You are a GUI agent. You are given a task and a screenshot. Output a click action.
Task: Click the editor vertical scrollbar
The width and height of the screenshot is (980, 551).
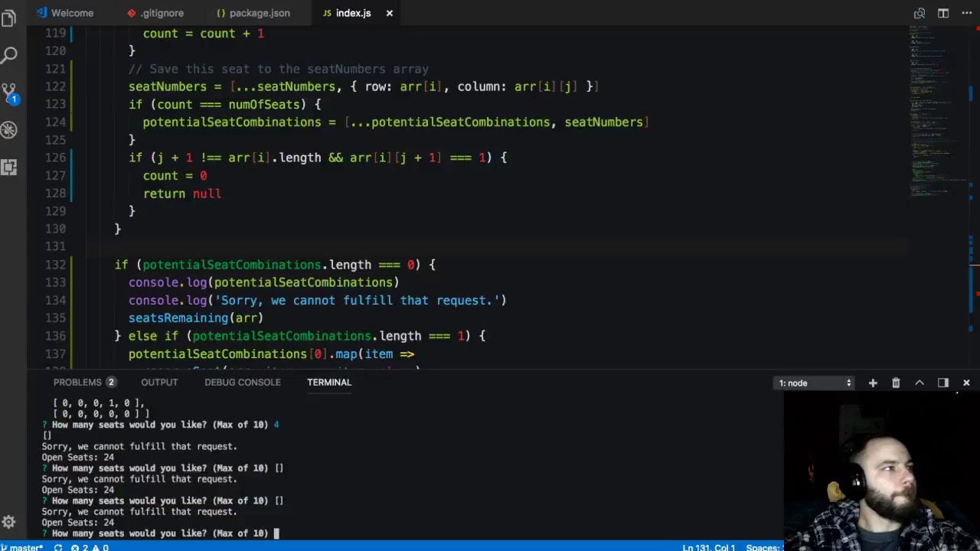click(975, 197)
